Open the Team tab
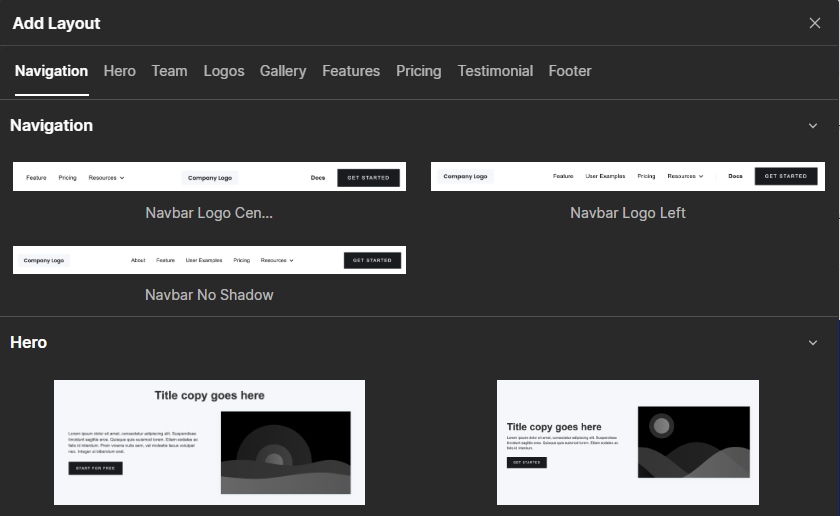840x516 pixels. pos(169,71)
